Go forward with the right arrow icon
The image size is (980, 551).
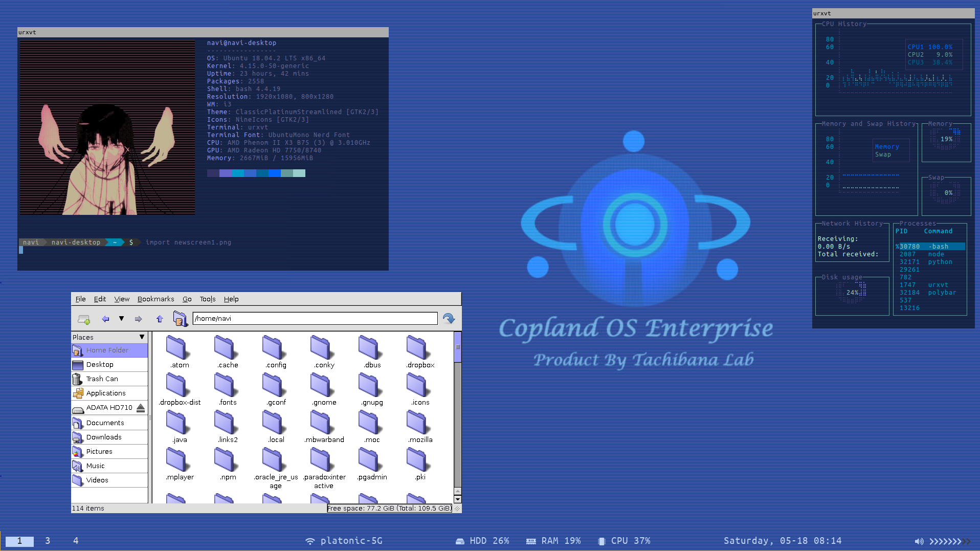coord(138,319)
